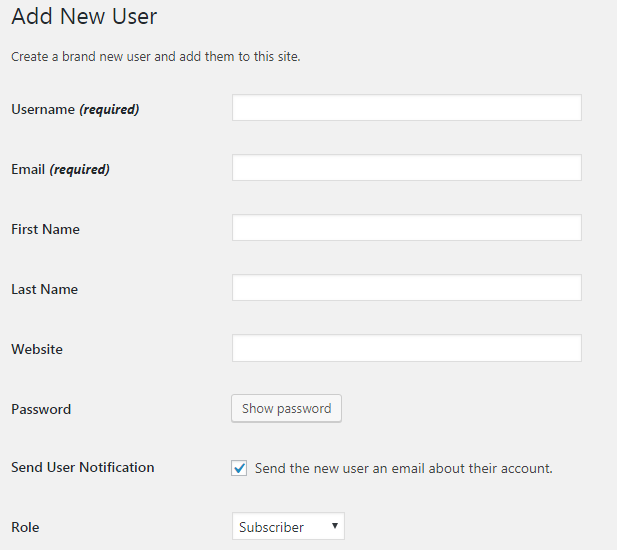This screenshot has height=550, width=617.
Task: Click the Website label text
Action: [37, 349]
